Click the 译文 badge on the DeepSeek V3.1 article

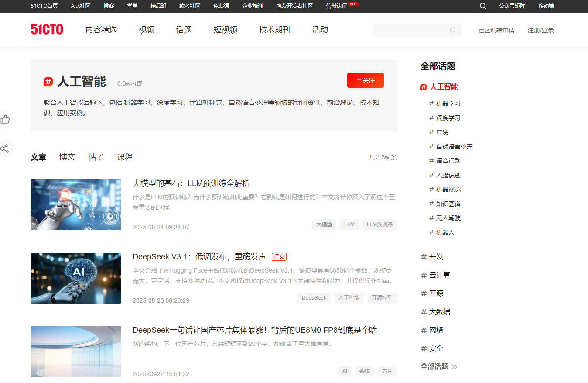[279, 257]
